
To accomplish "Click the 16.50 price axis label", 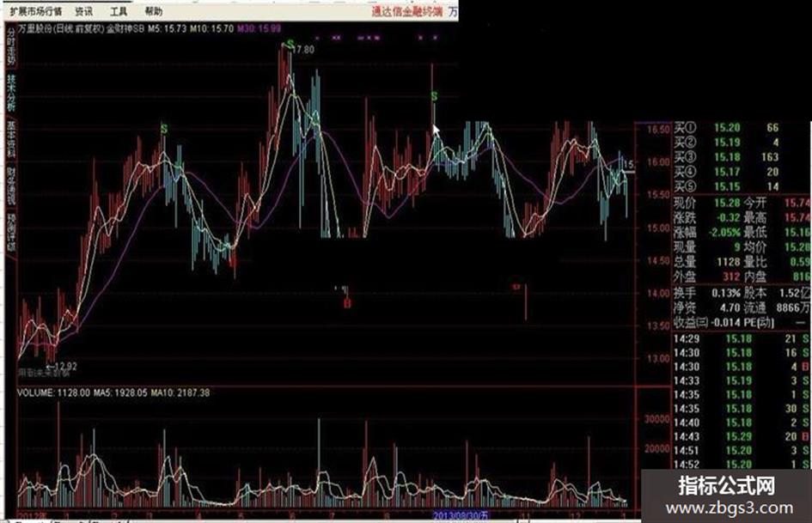I will click(x=658, y=129).
